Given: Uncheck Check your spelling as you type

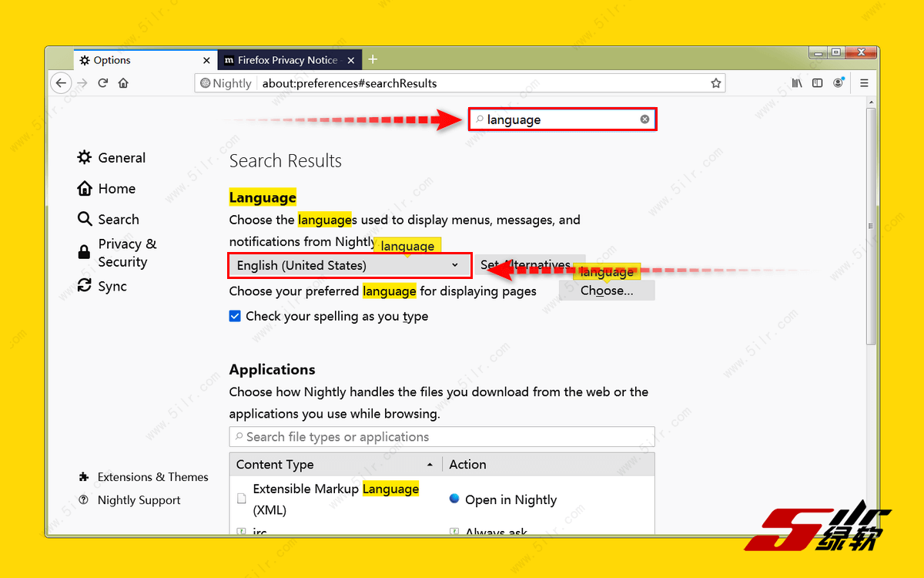Looking at the screenshot, I should pyautogui.click(x=236, y=316).
